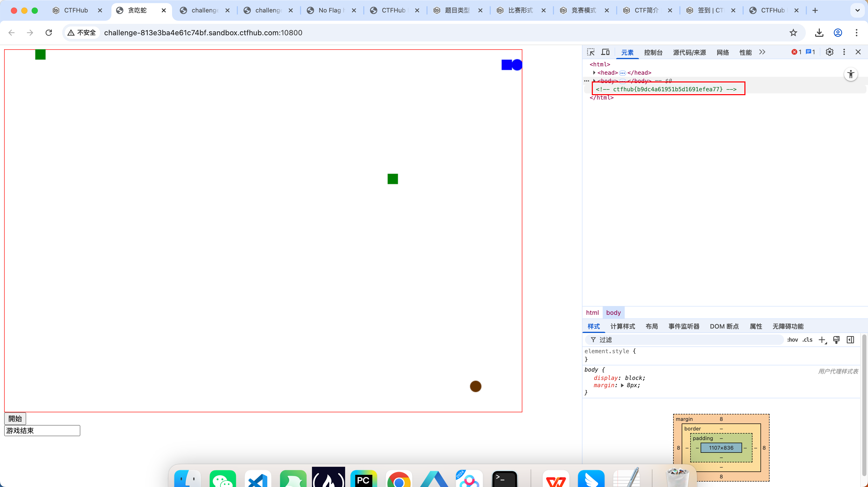
Task: Toggle the computed styles sidebar icon
Action: pos(850,340)
